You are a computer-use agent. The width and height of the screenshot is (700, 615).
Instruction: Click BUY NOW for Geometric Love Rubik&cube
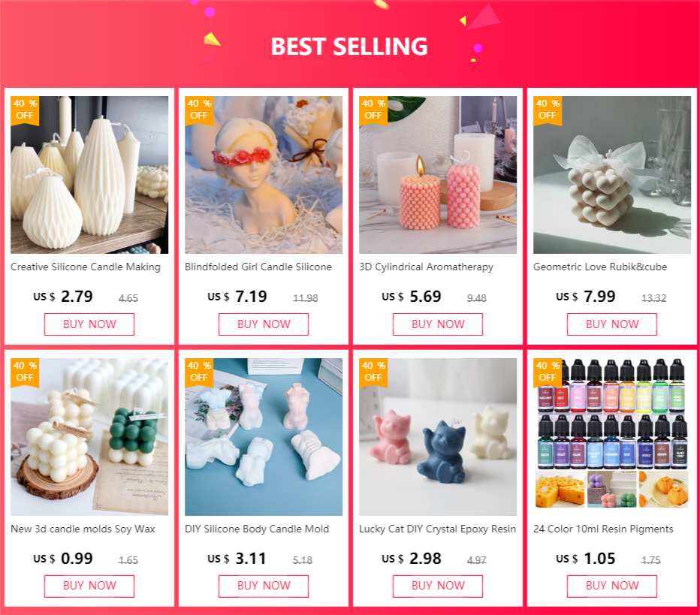pyautogui.click(x=612, y=324)
